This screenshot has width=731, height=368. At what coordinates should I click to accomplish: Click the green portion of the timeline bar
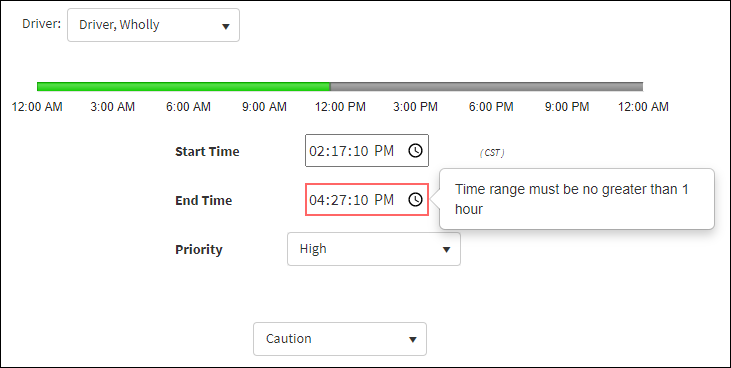point(183,87)
